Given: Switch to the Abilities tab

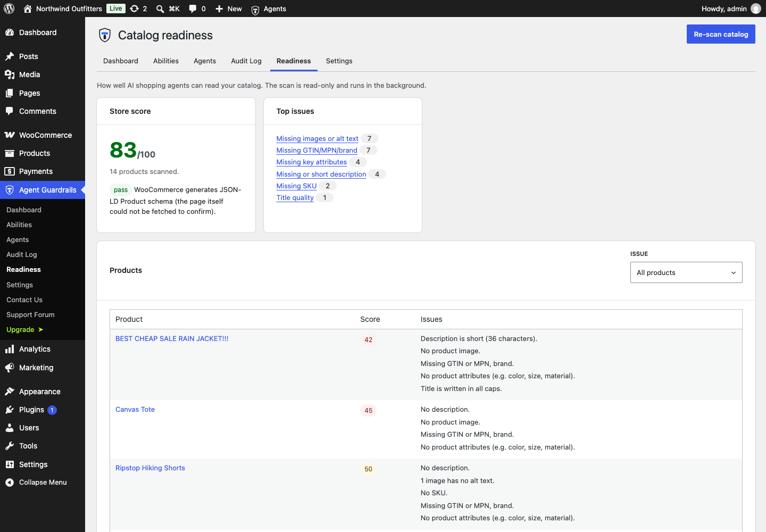Looking at the screenshot, I should pos(166,61).
